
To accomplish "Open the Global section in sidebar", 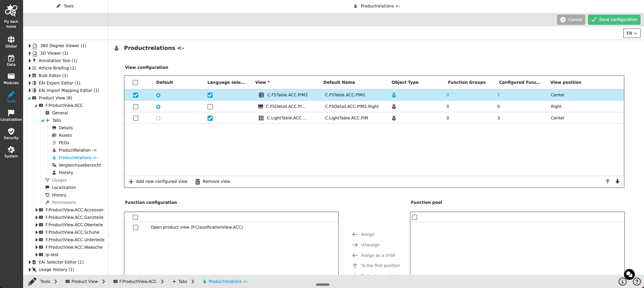I will coord(11,42).
